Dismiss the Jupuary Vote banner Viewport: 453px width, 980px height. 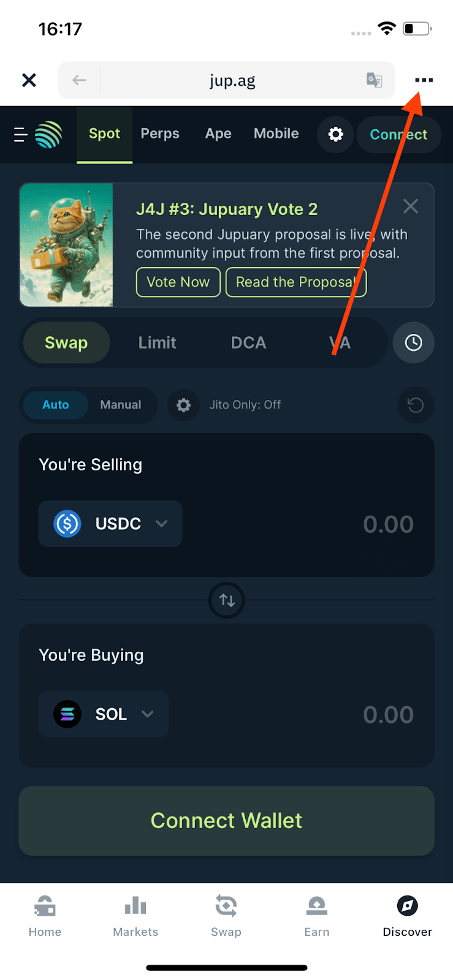point(411,206)
